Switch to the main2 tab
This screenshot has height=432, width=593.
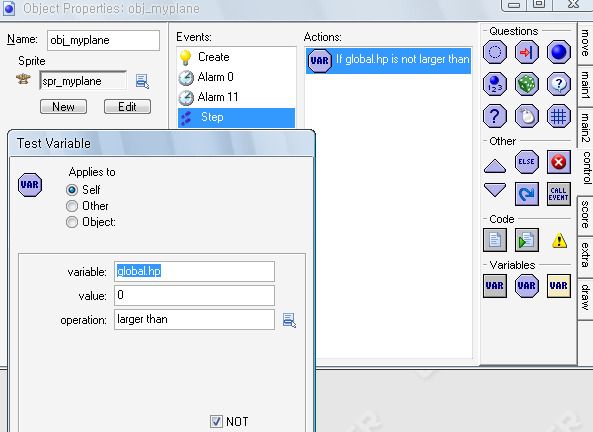coord(585,128)
